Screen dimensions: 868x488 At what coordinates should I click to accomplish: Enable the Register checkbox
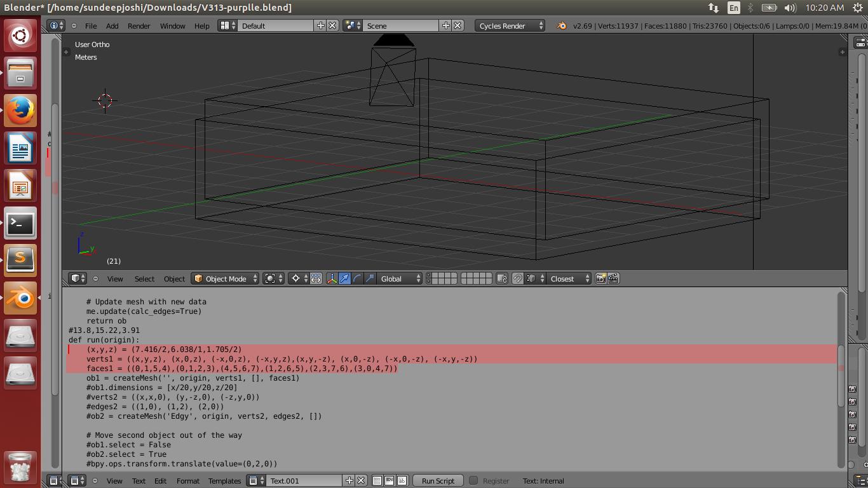pos(473,481)
